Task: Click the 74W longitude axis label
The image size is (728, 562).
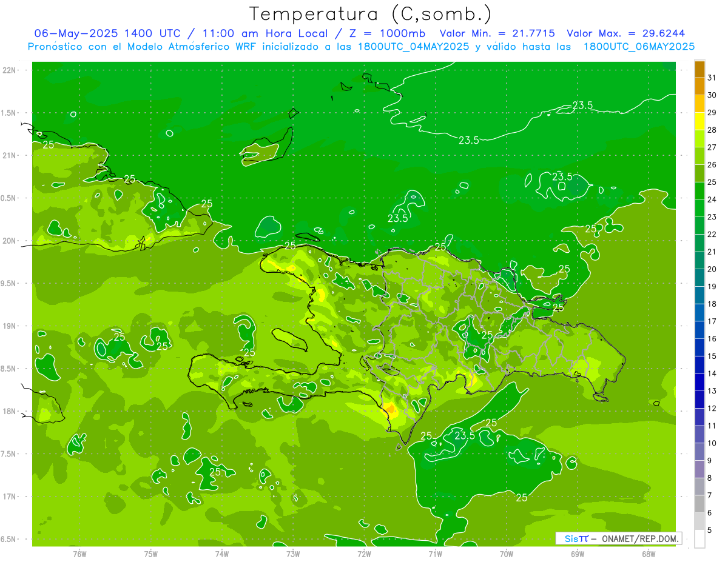Action: 222,554
